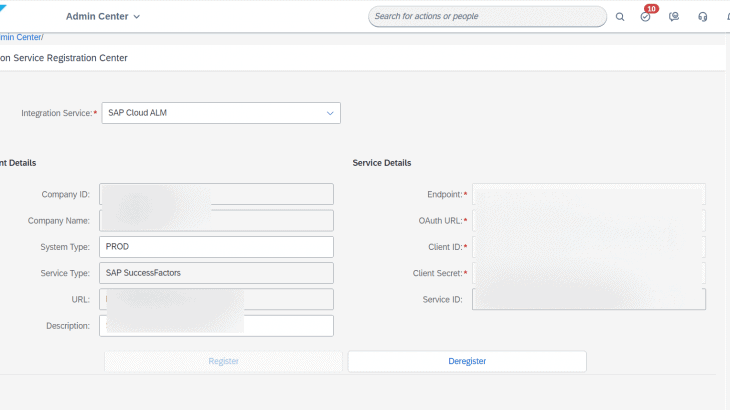Click the Company Name field
Image resolution: width=730 pixels, height=410 pixels.
pyautogui.click(x=216, y=221)
